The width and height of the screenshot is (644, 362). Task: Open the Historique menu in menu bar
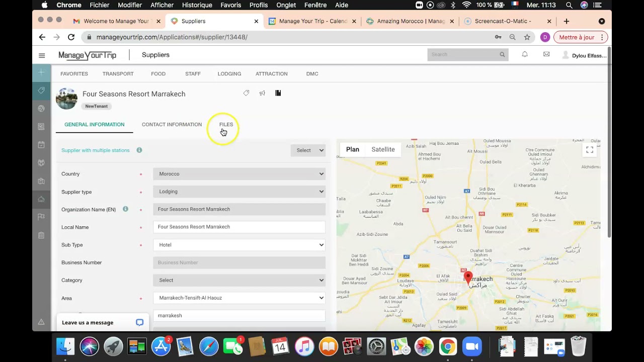[x=197, y=5]
